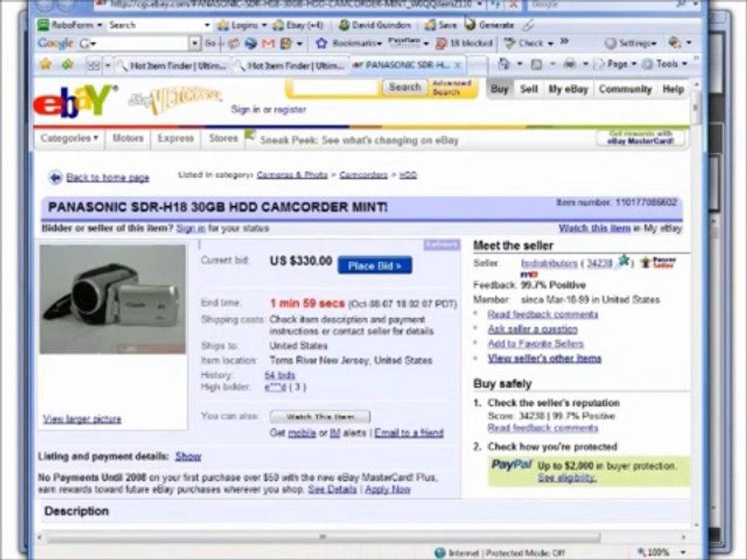This screenshot has width=747, height=560.
Task: Click the Quick Tabs grid icon
Action: pyautogui.click(x=94, y=65)
